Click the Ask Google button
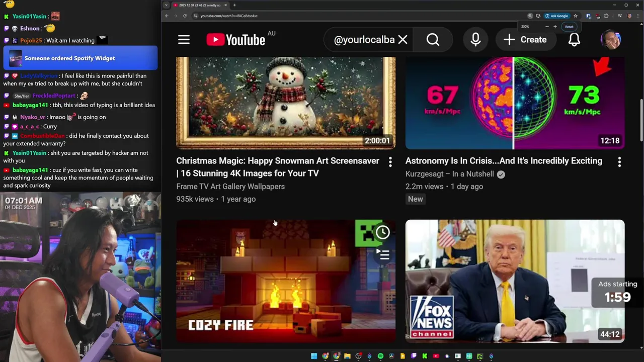The height and width of the screenshot is (362, 644). click(556, 16)
